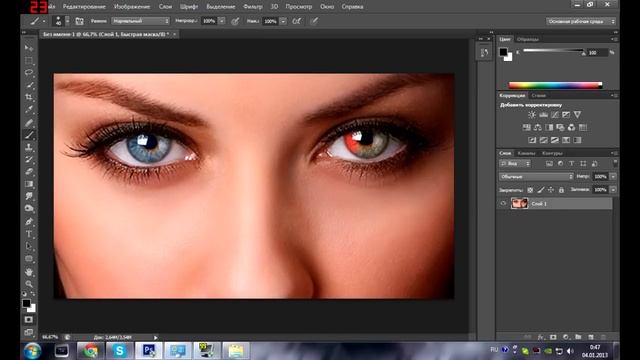
Task: Add a Levels adjustment
Action: pyautogui.click(x=543, y=115)
